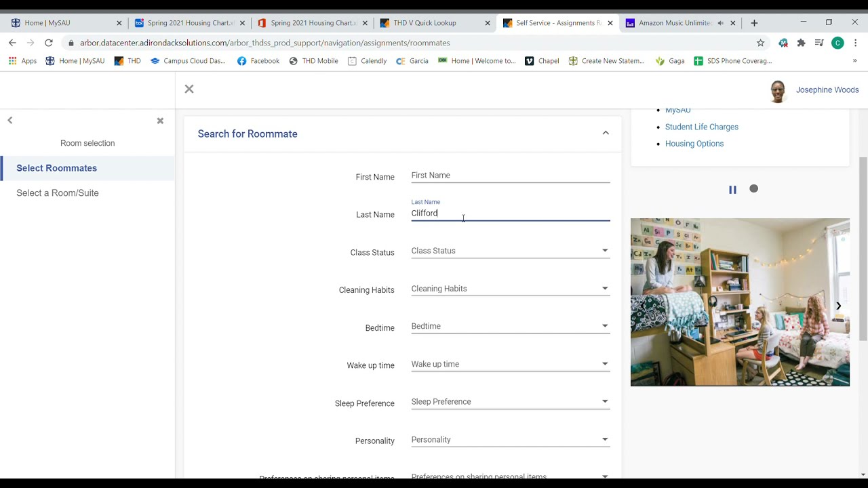Collapse the Search for Roommate section
The image size is (868, 488).
point(606,133)
